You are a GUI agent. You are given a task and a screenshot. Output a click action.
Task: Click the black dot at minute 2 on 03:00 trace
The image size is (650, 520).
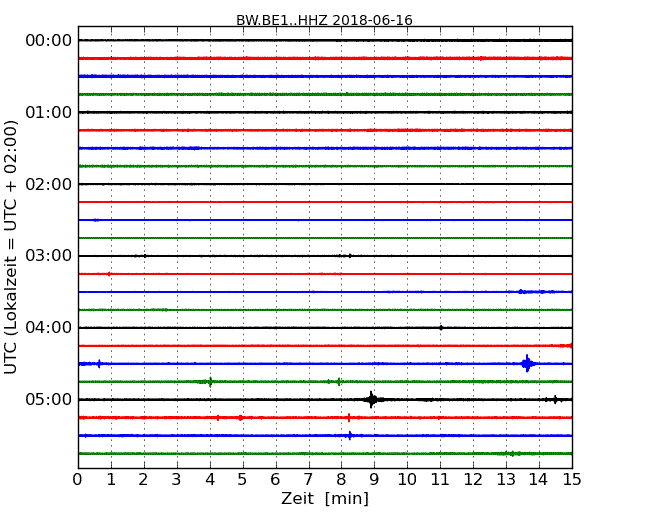145,256
